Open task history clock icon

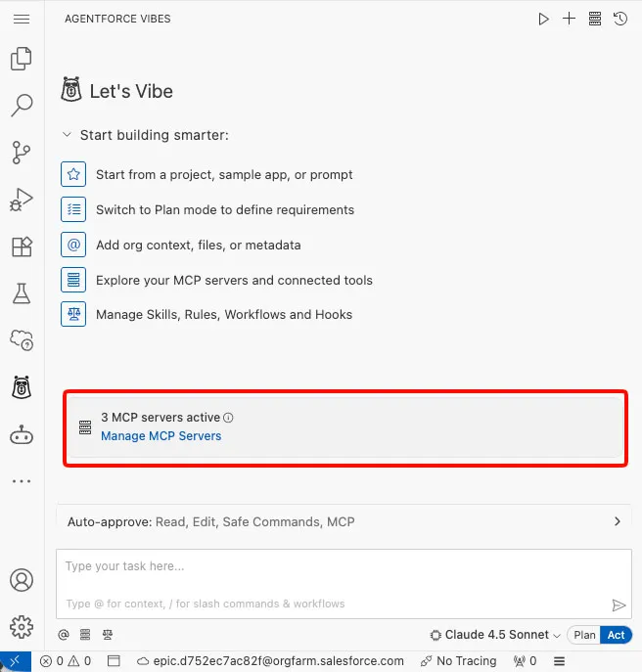620,19
